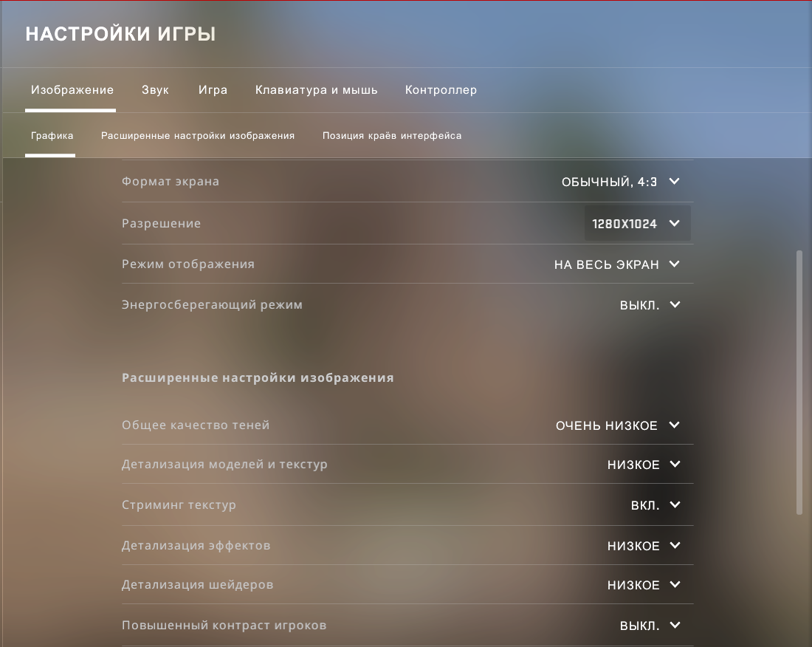The image size is (812, 647).
Task: Select Расширенные настройки изображения sub-tab
Action: (x=198, y=136)
